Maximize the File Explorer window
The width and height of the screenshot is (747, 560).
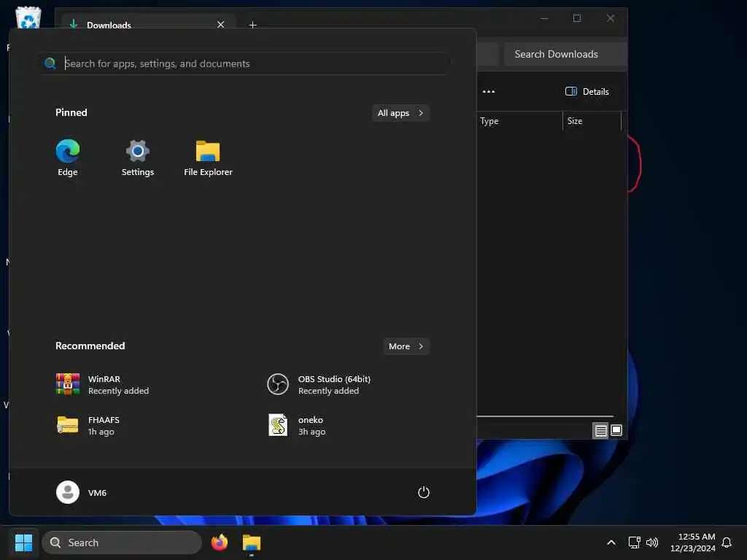coord(577,18)
